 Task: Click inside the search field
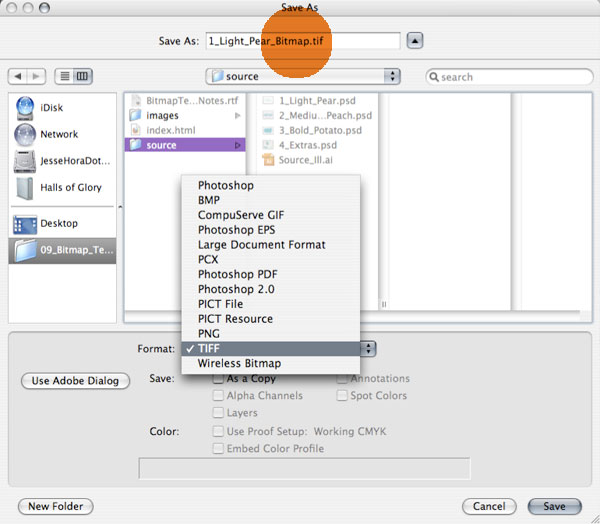click(x=510, y=77)
